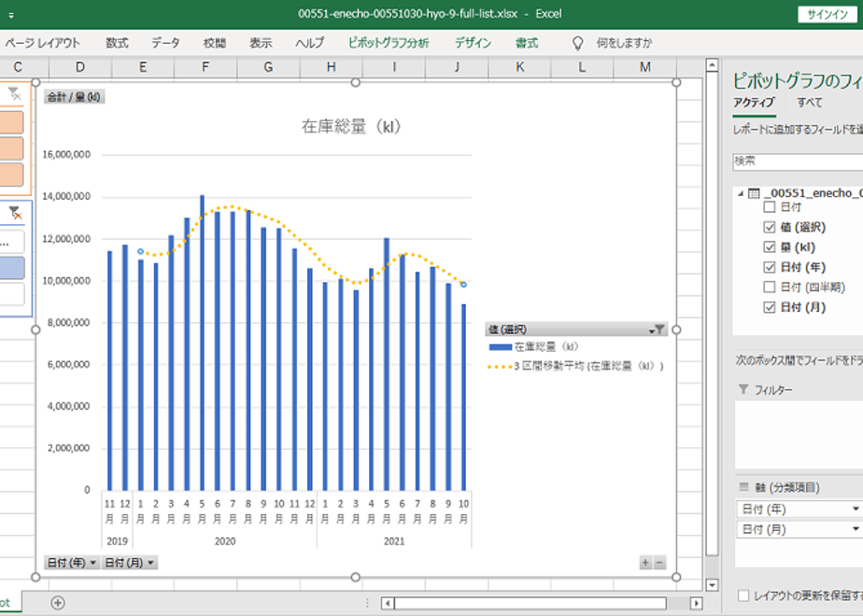The width and height of the screenshot is (863, 616).
Task: Open the 数式 ribbon tab
Action: pyautogui.click(x=117, y=43)
